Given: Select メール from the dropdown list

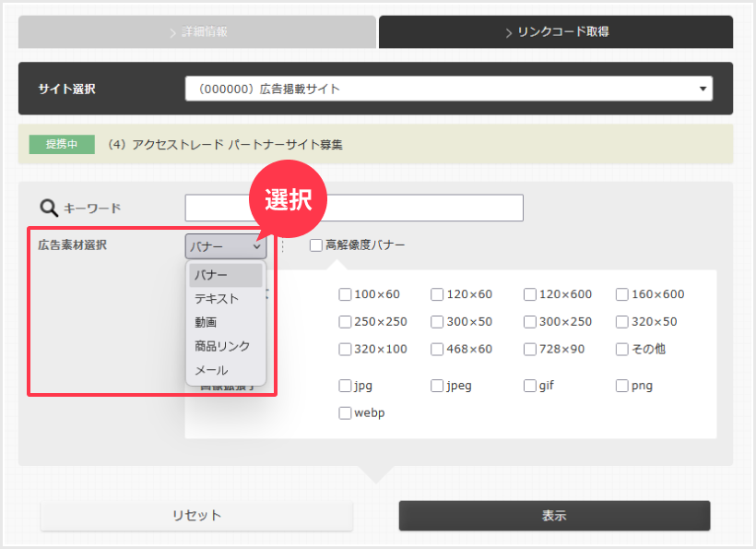Looking at the screenshot, I should 225,370.
